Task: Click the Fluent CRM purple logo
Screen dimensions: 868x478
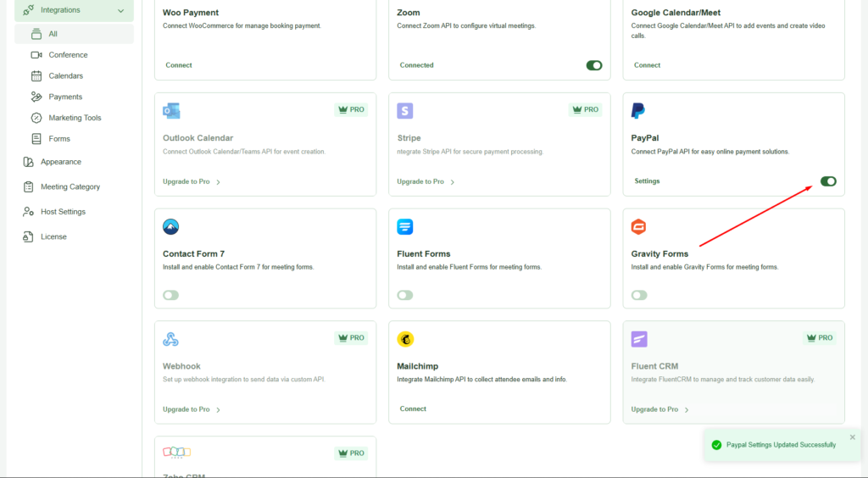Action: 639,339
